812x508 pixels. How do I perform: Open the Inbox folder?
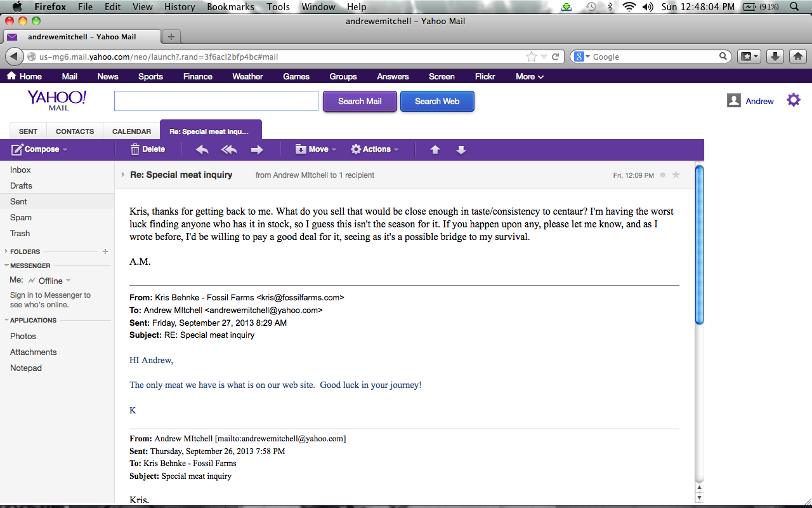[20, 170]
